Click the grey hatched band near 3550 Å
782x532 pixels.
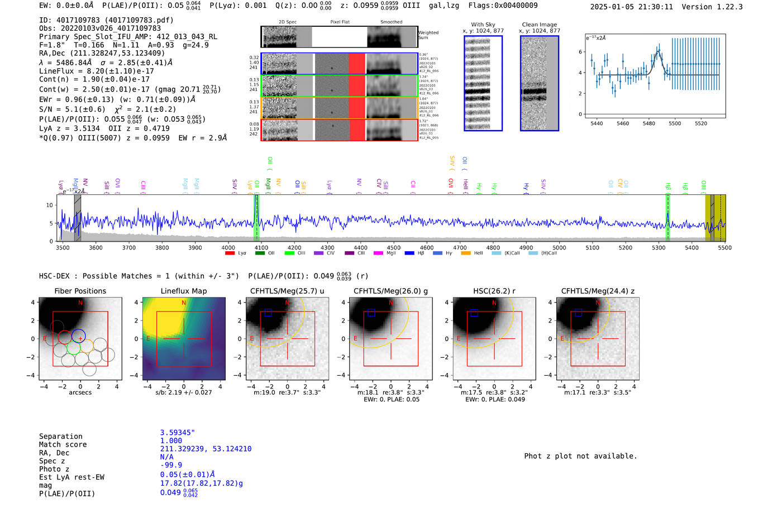[78, 218]
